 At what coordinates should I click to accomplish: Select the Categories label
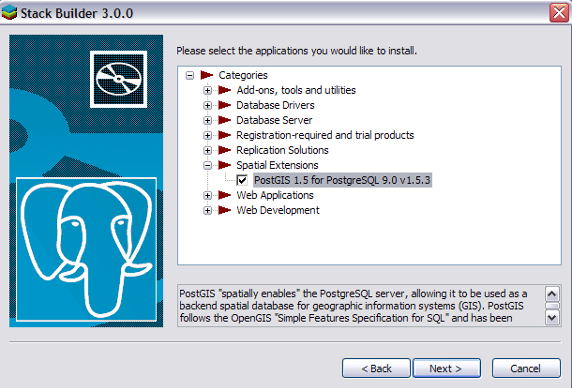point(243,75)
